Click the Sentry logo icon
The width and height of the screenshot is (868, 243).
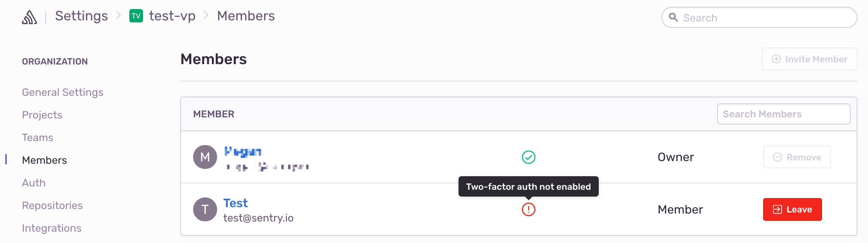pos(29,17)
